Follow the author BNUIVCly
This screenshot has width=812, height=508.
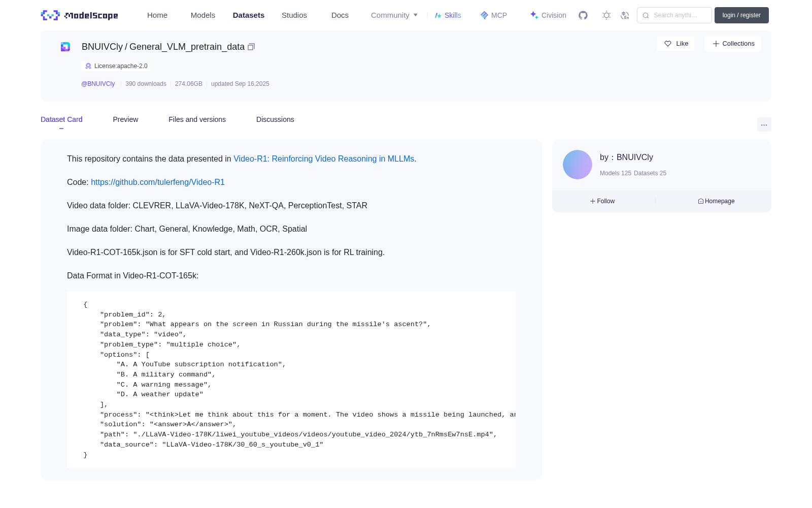pos(602,201)
